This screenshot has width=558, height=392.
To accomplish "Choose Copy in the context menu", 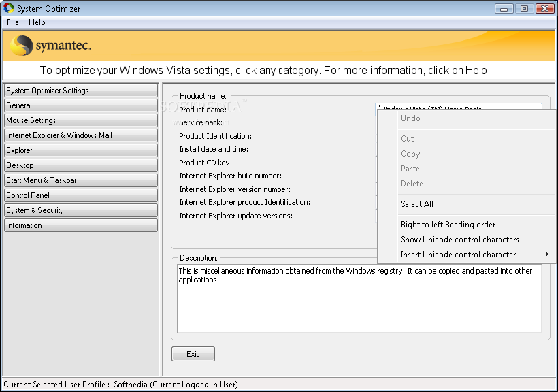I will click(x=466, y=153).
